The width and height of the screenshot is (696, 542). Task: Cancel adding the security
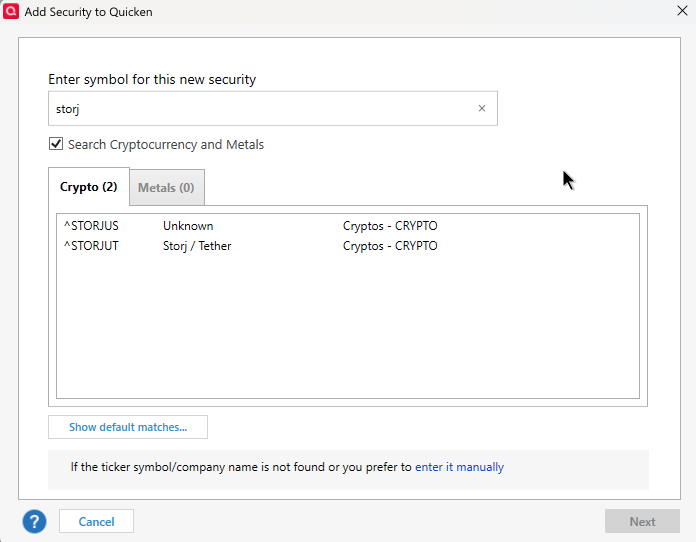click(96, 522)
